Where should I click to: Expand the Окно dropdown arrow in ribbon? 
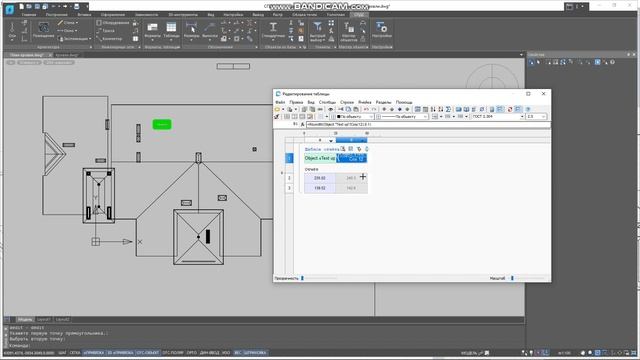coord(76,31)
